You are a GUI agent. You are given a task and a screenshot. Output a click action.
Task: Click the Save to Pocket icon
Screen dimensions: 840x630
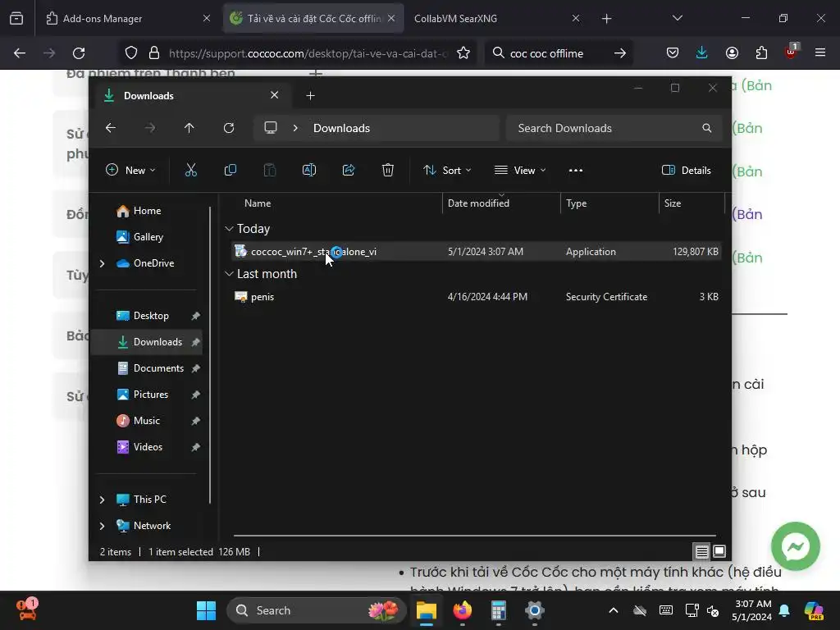[673, 52]
